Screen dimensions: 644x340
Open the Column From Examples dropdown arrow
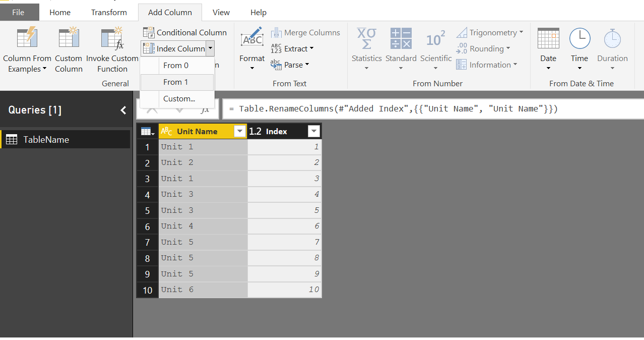[44, 69]
